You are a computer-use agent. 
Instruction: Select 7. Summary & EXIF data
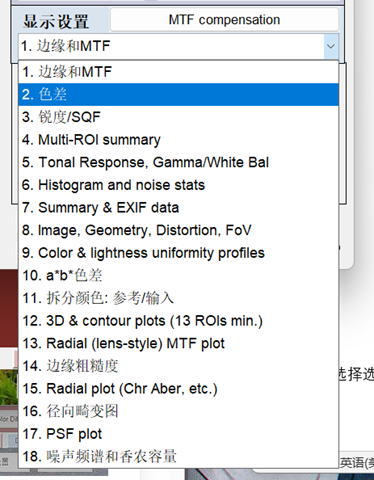(x=179, y=208)
